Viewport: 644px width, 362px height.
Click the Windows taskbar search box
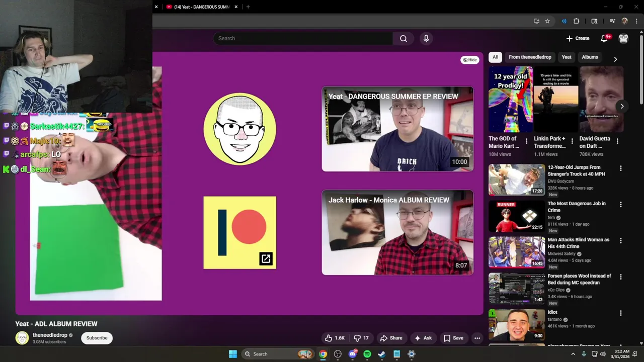coord(278,354)
